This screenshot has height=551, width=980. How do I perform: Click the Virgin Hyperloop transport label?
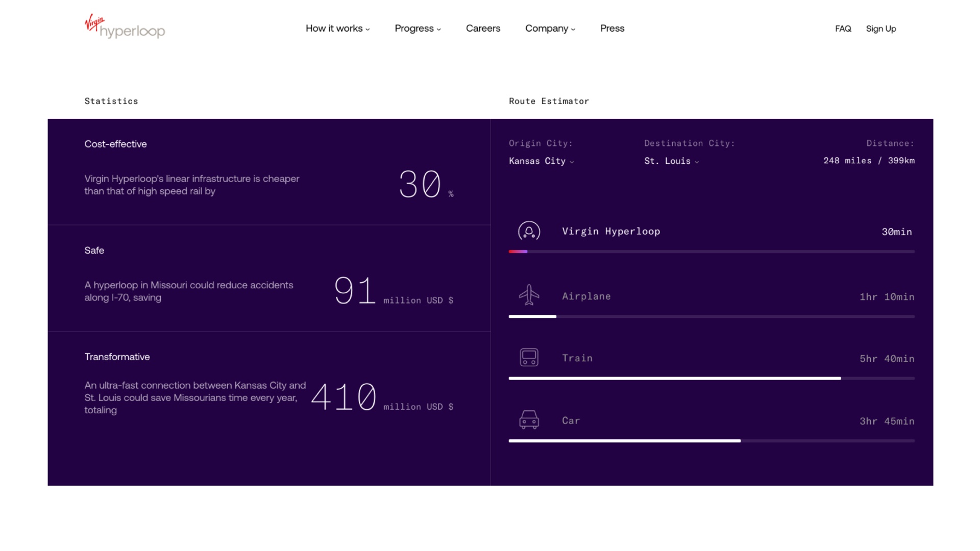pyautogui.click(x=611, y=232)
